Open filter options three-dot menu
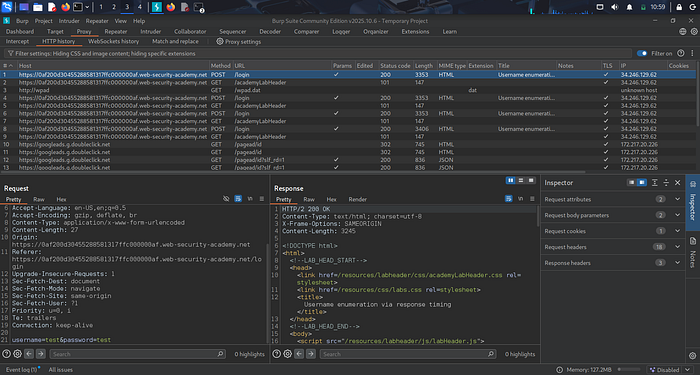The width and height of the screenshot is (700, 375). [692, 53]
